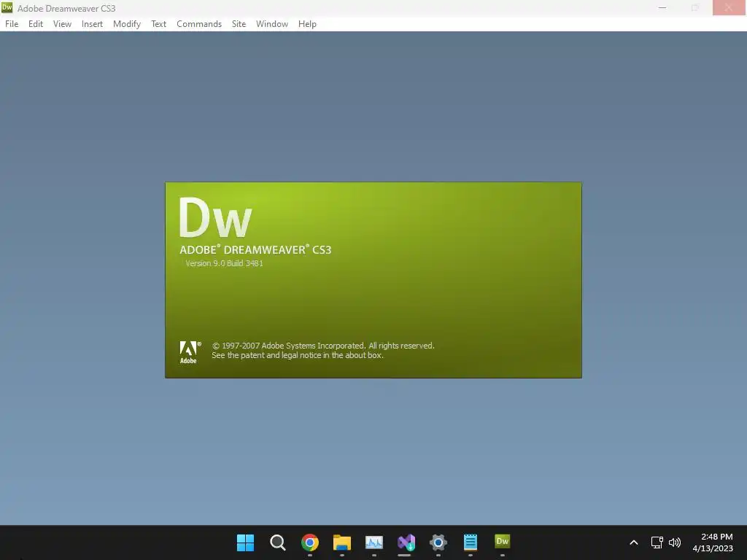Open the Insert menu
The height and width of the screenshot is (560, 747).
click(92, 24)
